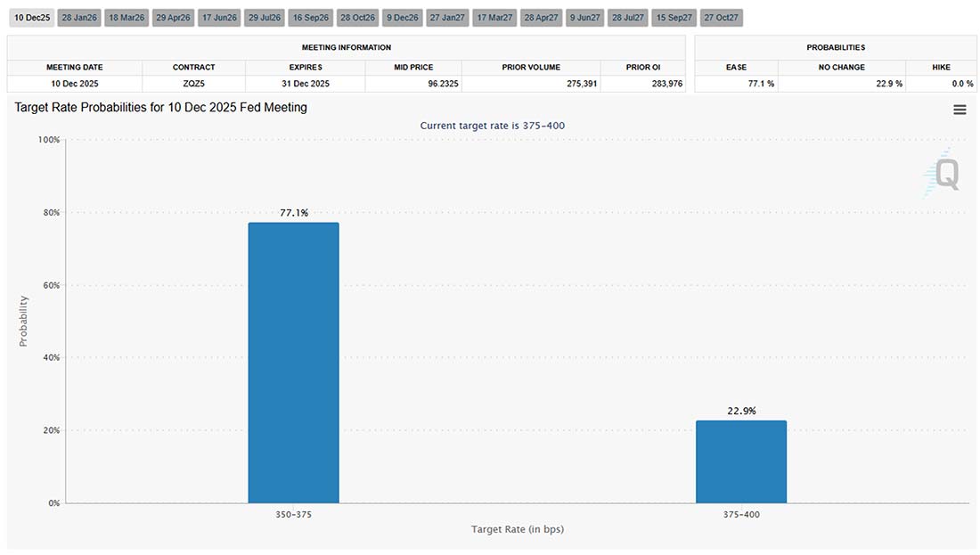
Task: Switch to the 27 Oct27 meeting tab
Action: coord(721,16)
